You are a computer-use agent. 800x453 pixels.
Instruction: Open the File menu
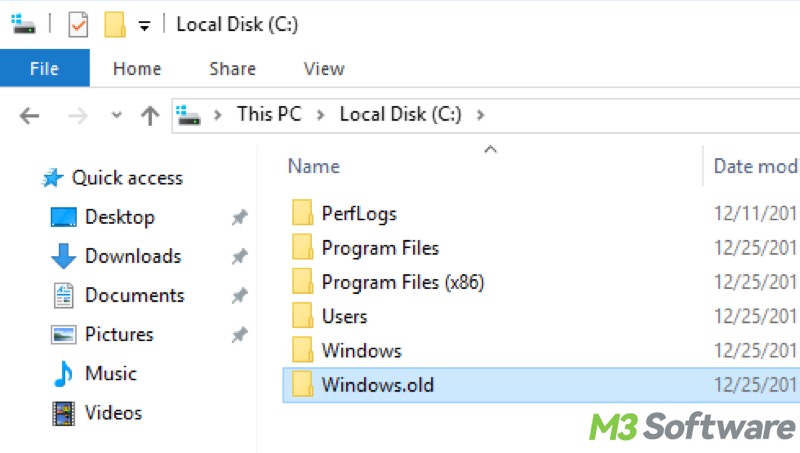44,69
